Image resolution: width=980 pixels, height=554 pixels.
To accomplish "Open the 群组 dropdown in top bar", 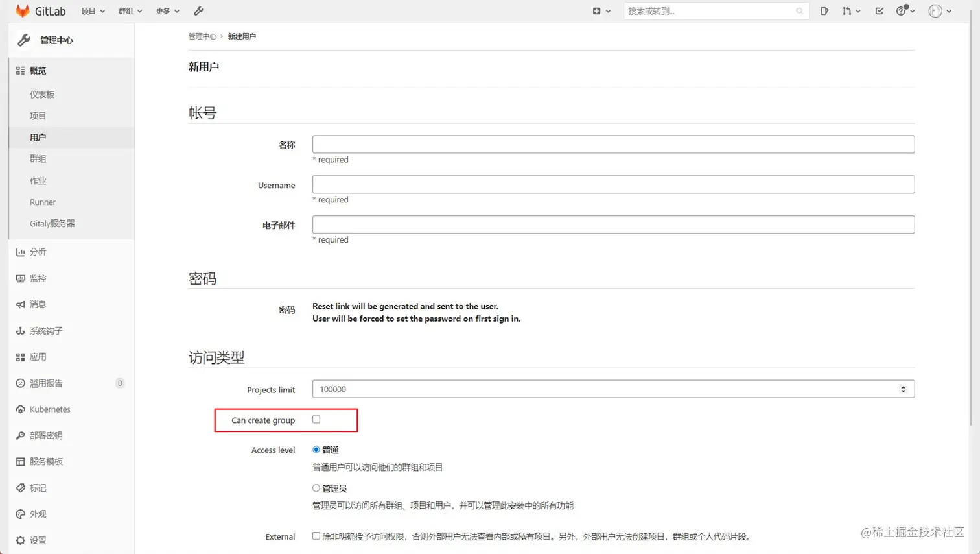I will click(130, 11).
